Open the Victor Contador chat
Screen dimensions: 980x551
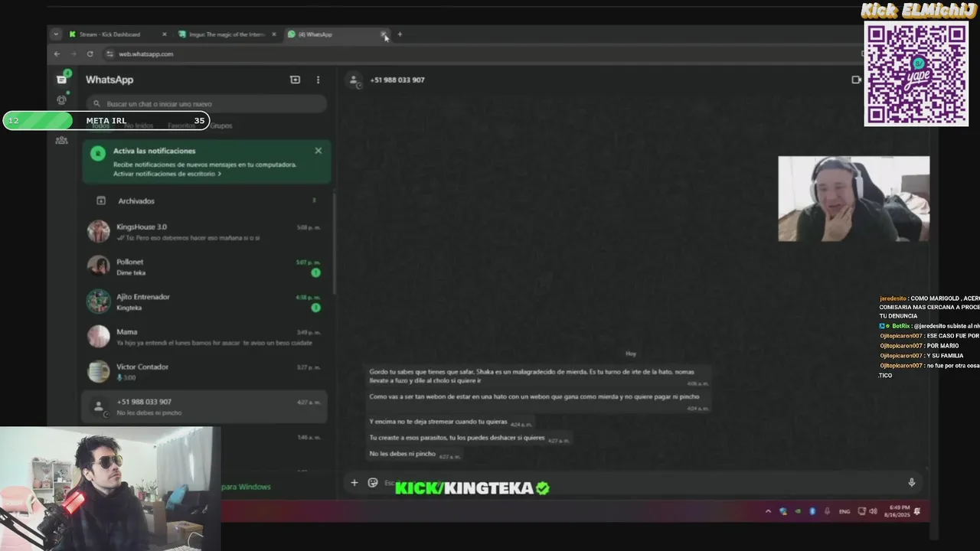coord(206,371)
